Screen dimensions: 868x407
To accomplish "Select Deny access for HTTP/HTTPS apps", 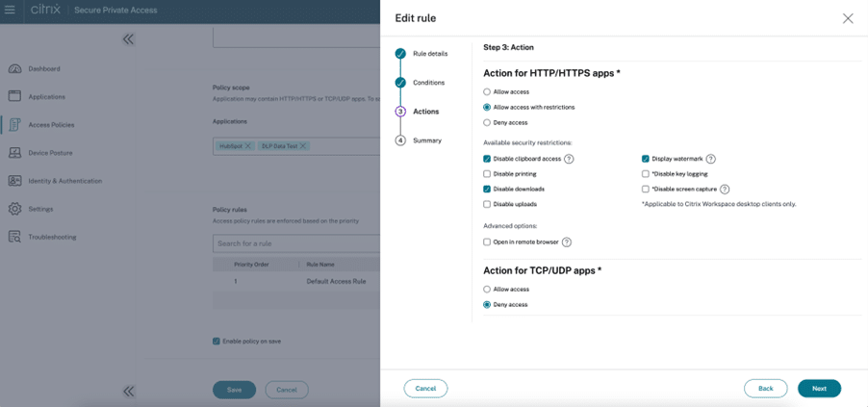I will tap(487, 123).
